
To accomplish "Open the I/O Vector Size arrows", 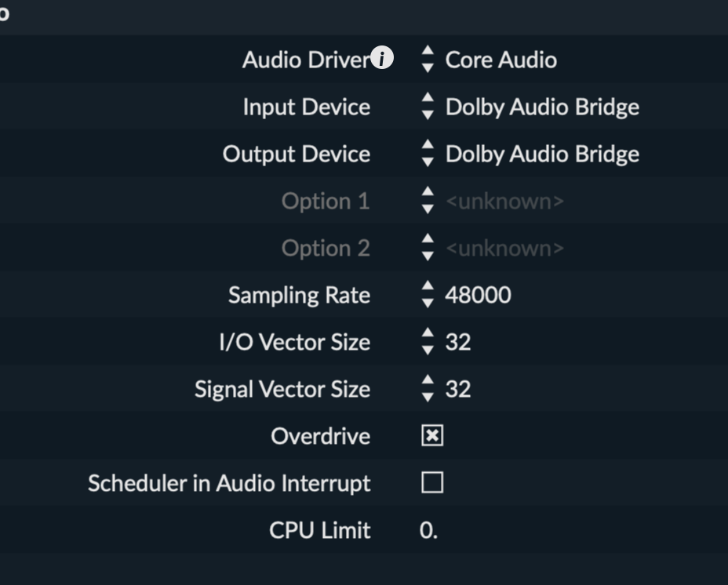I will (428, 341).
